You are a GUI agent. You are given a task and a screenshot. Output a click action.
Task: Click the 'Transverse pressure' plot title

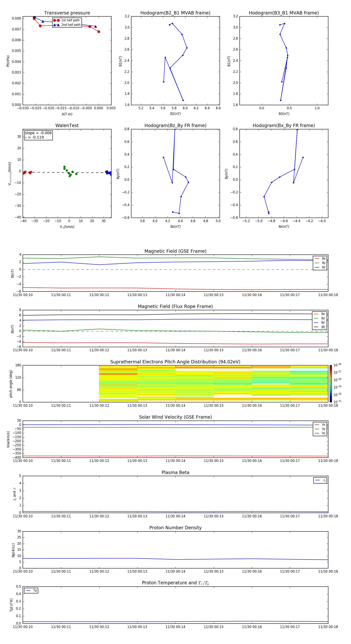tap(67, 13)
